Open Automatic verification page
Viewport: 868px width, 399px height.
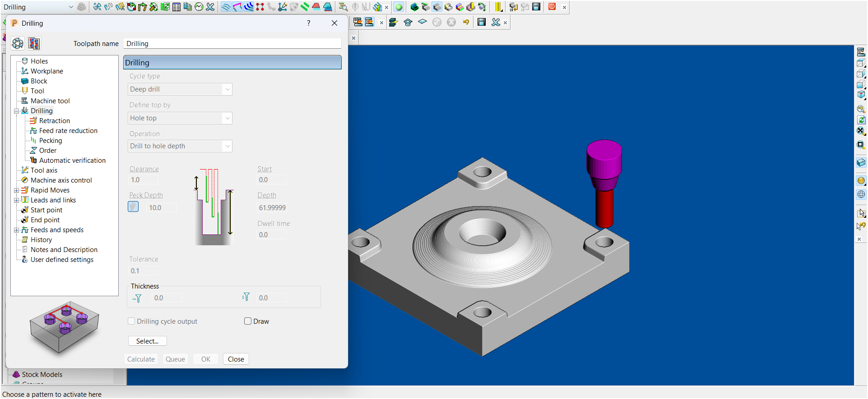[x=72, y=161]
